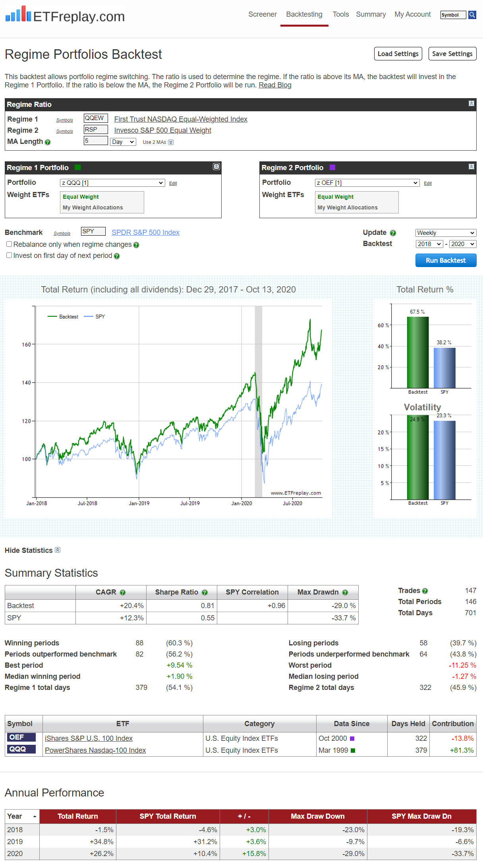The height and width of the screenshot is (868, 483).
Task: Open the MA Length Day unit dropdown
Action: pyautogui.click(x=123, y=142)
